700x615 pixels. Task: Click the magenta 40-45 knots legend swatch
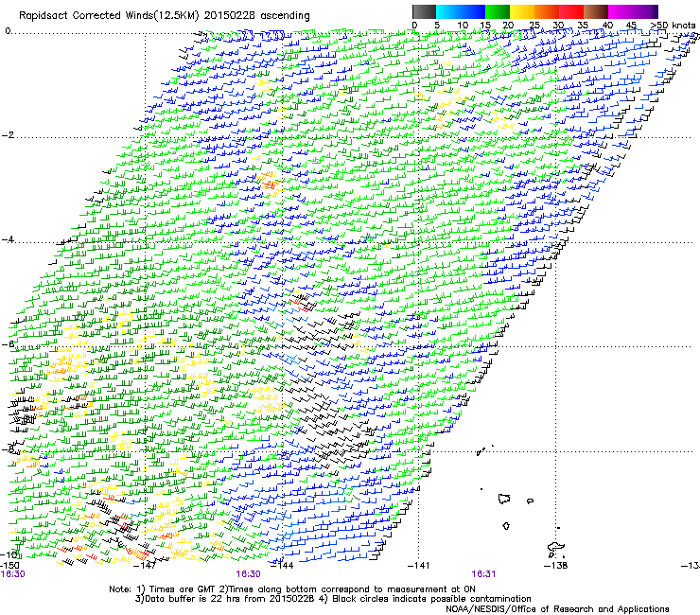pos(621,11)
